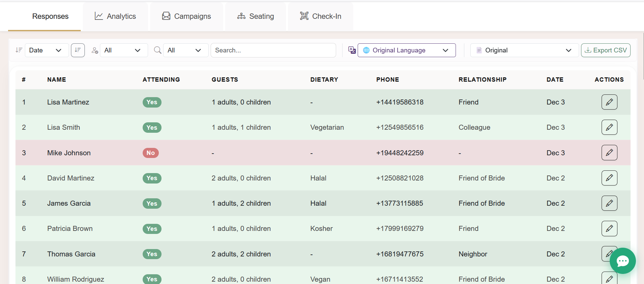Click phone number +17999169279
644x284 pixels.
[x=400, y=229]
